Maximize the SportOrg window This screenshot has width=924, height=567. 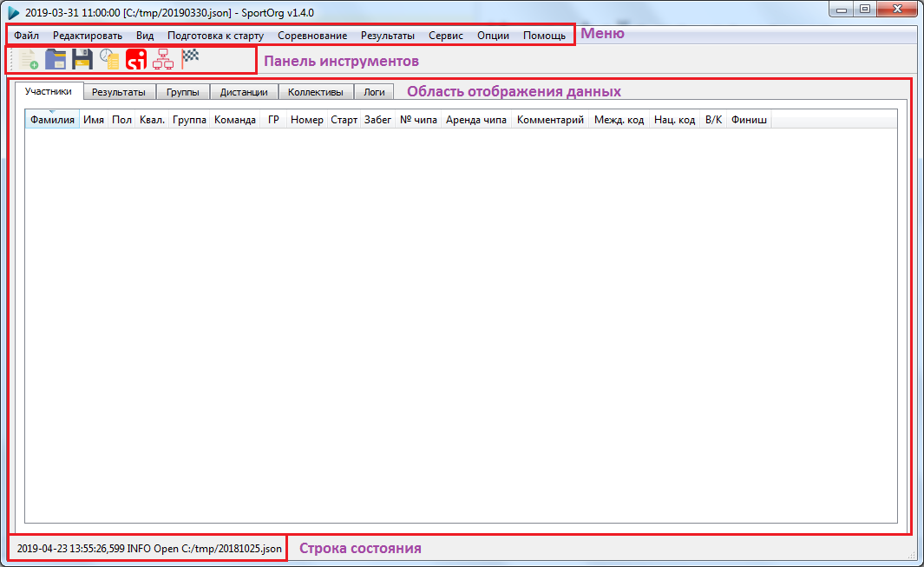(x=865, y=9)
